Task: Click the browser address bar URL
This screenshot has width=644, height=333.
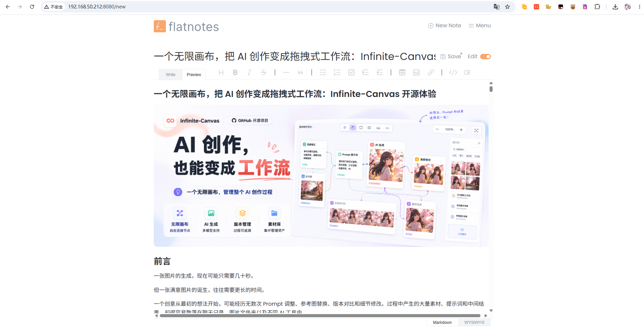Action: 97,7
